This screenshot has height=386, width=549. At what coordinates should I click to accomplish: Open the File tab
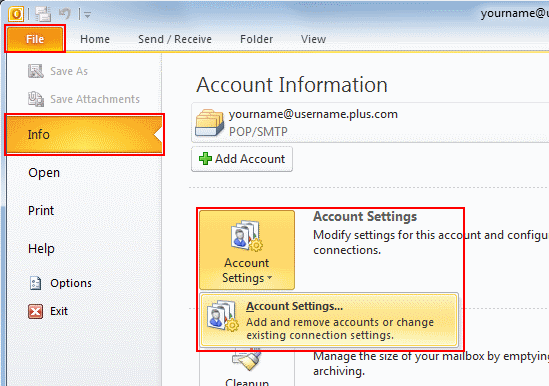35,39
